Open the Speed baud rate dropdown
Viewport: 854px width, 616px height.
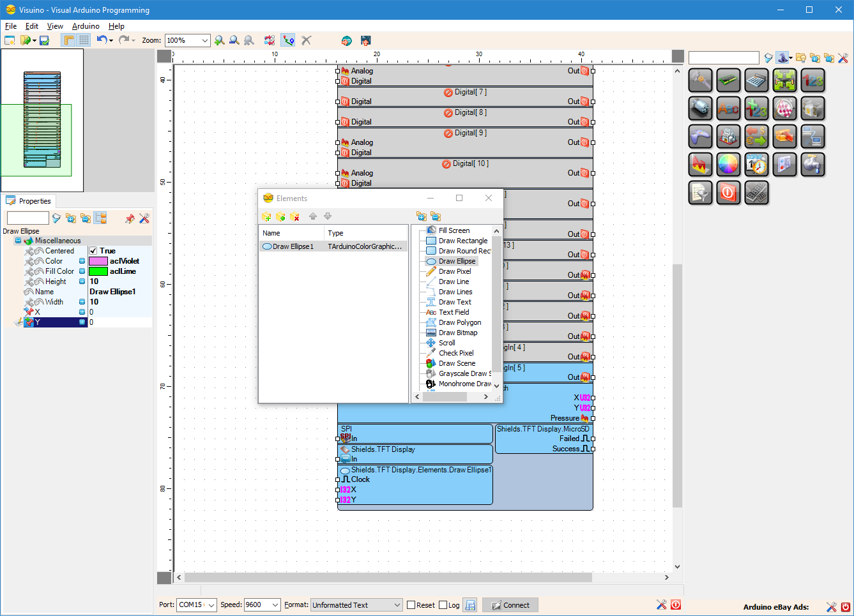pos(275,605)
